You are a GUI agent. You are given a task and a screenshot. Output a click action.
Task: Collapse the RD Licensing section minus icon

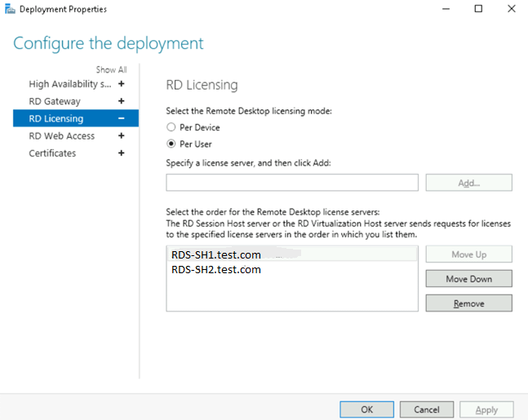click(x=122, y=118)
